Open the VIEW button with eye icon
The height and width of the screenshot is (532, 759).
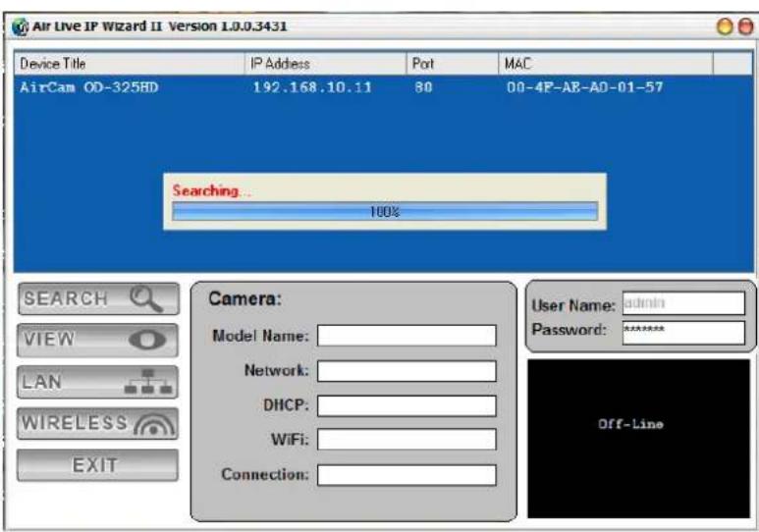98,340
